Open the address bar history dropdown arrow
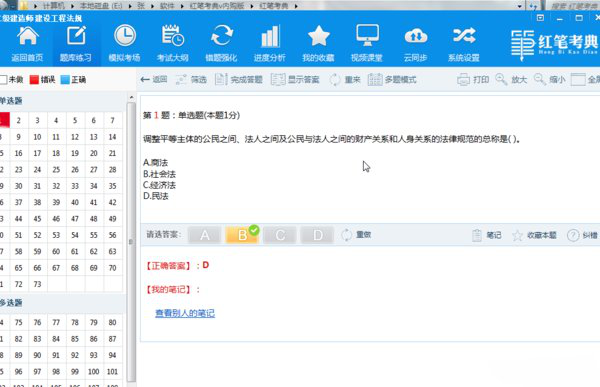This screenshot has height=387, width=600. coord(519,6)
